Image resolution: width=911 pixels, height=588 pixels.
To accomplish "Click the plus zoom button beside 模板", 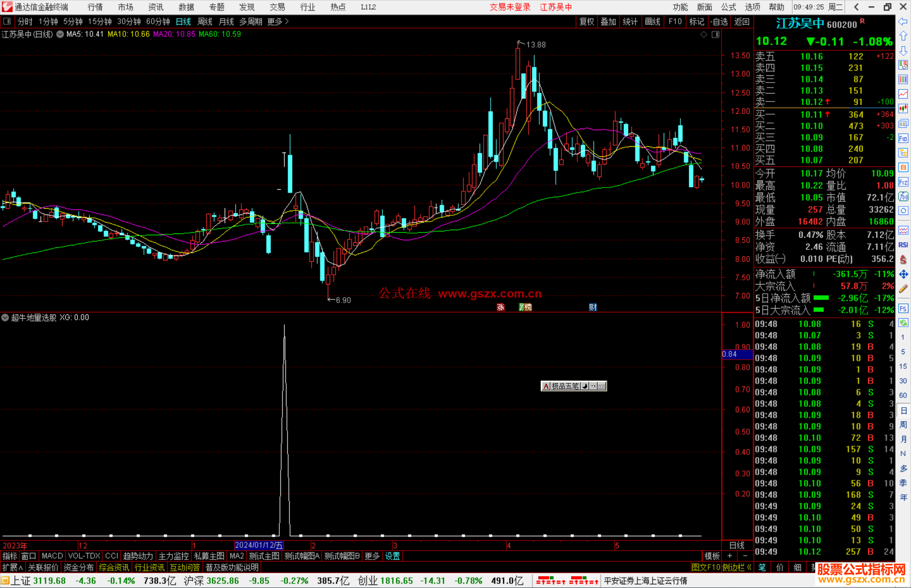I will coord(730,556).
